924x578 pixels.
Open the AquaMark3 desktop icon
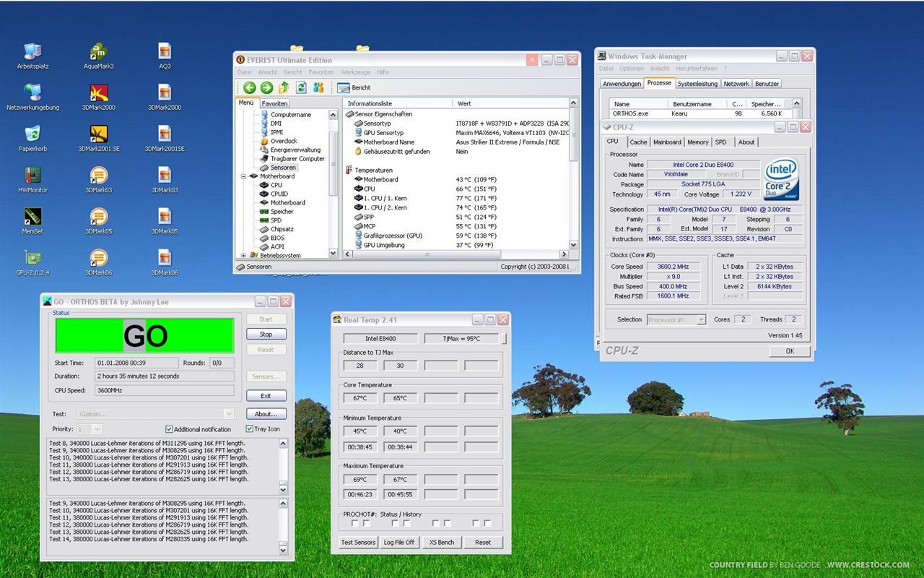pyautogui.click(x=99, y=56)
